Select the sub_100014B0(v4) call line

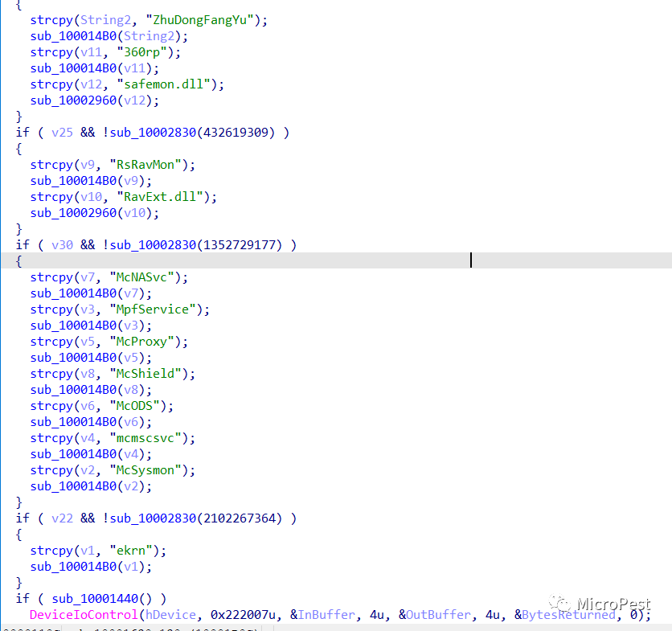tap(91, 454)
